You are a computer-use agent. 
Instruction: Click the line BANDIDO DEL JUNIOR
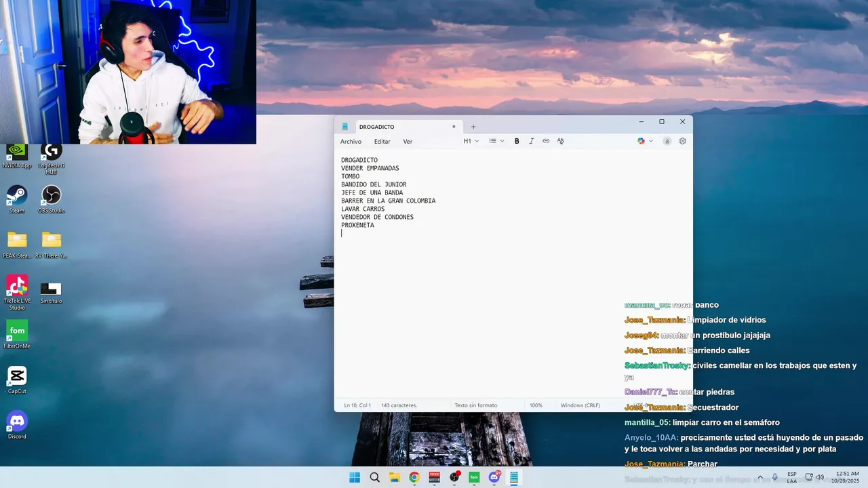374,184
